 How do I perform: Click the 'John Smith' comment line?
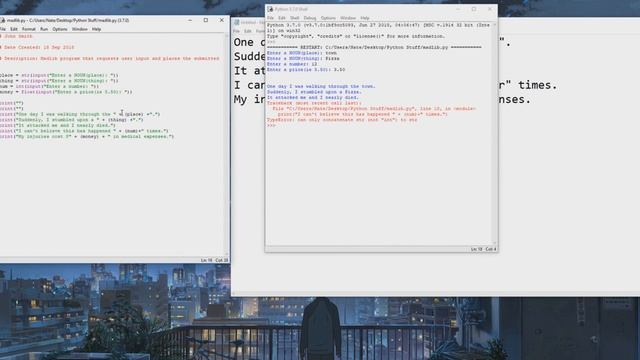click(x=16, y=36)
